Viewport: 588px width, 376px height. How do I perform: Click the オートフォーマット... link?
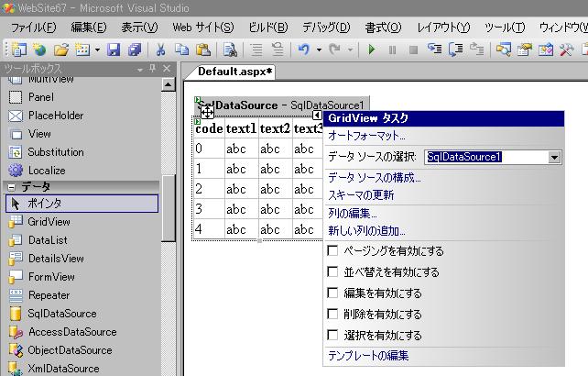(366, 136)
